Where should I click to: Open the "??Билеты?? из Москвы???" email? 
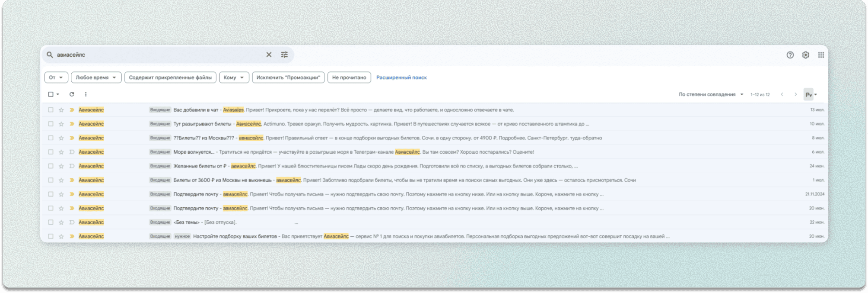pos(434,138)
